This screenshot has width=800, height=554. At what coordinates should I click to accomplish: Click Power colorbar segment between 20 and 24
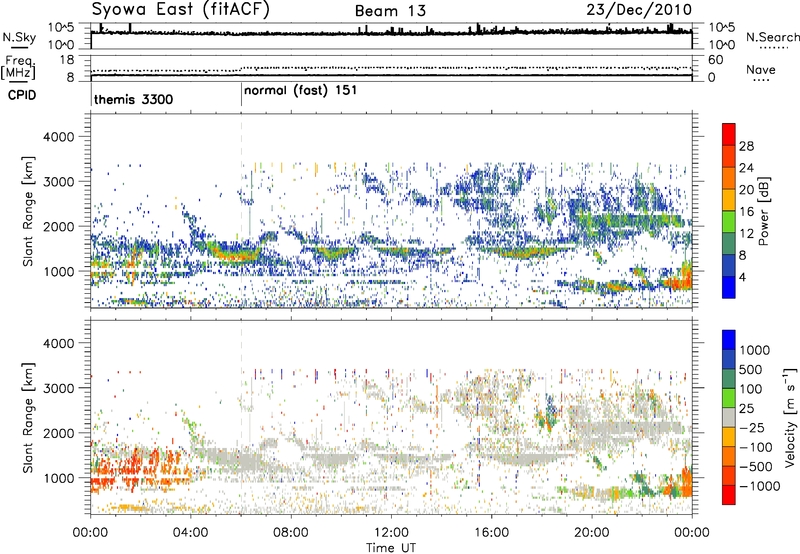click(x=729, y=178)
